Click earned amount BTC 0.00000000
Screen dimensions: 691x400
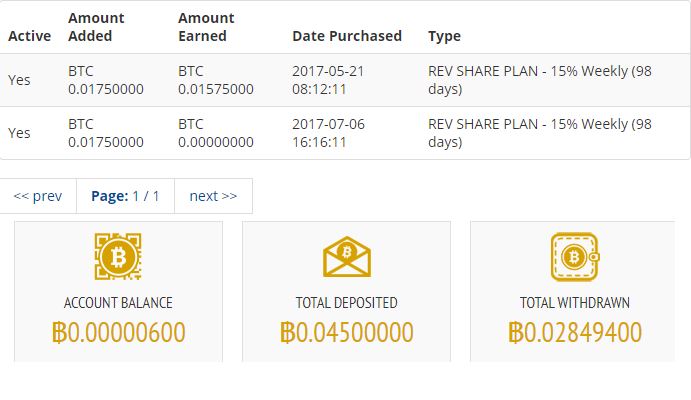(216, 133)
